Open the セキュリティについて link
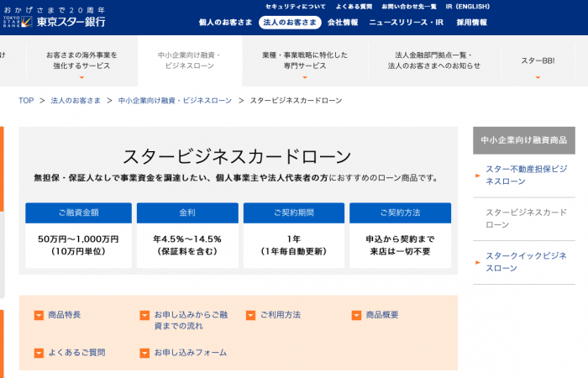 296,7
